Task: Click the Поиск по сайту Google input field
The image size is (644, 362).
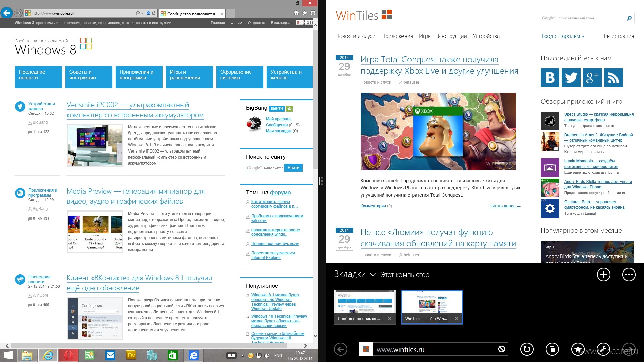Action: (x=265, y=168)
